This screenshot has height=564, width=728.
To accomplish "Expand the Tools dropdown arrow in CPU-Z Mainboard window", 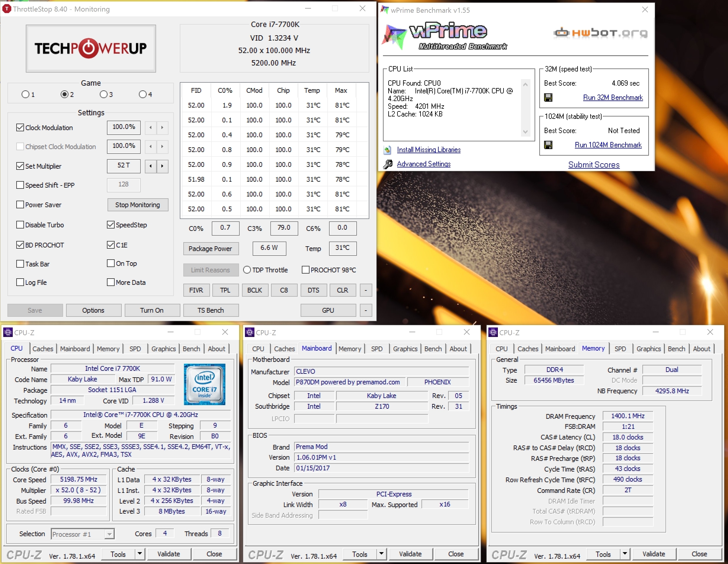I will [x=381, y=554].
